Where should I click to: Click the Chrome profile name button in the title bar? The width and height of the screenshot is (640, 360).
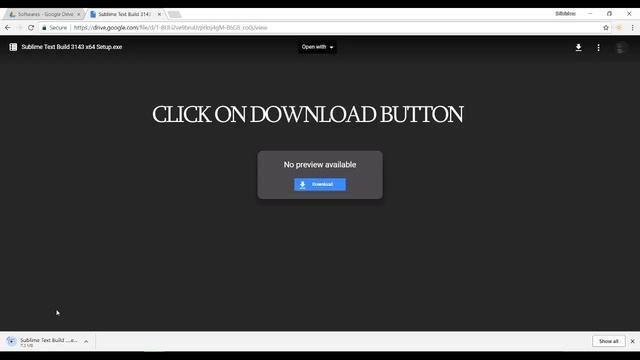coord(565,14)
